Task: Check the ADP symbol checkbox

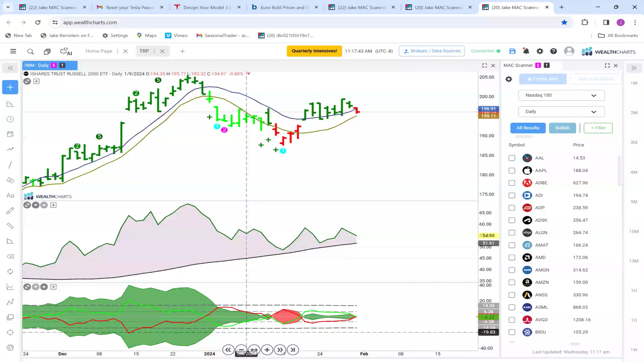Action: click(x=512, y=208)
